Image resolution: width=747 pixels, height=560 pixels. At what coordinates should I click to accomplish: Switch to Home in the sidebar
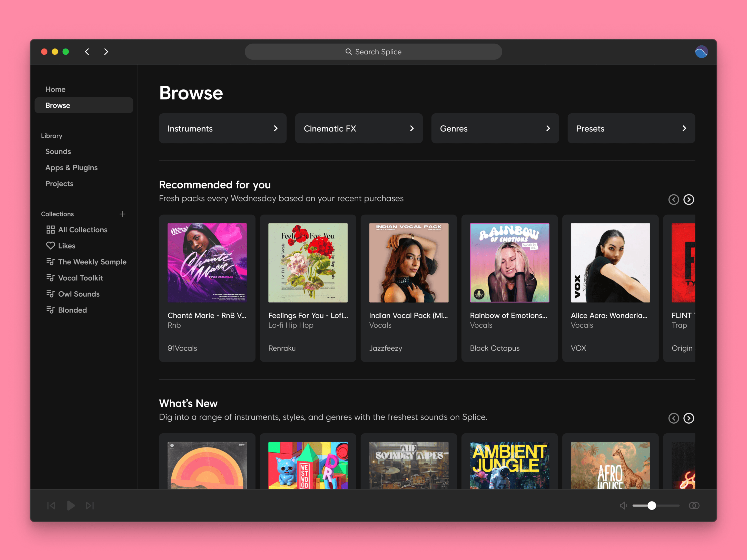point(55,89)
